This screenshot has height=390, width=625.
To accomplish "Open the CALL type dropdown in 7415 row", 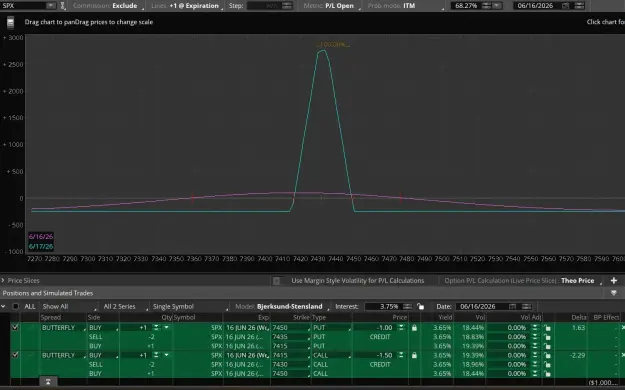I will 332,355.
